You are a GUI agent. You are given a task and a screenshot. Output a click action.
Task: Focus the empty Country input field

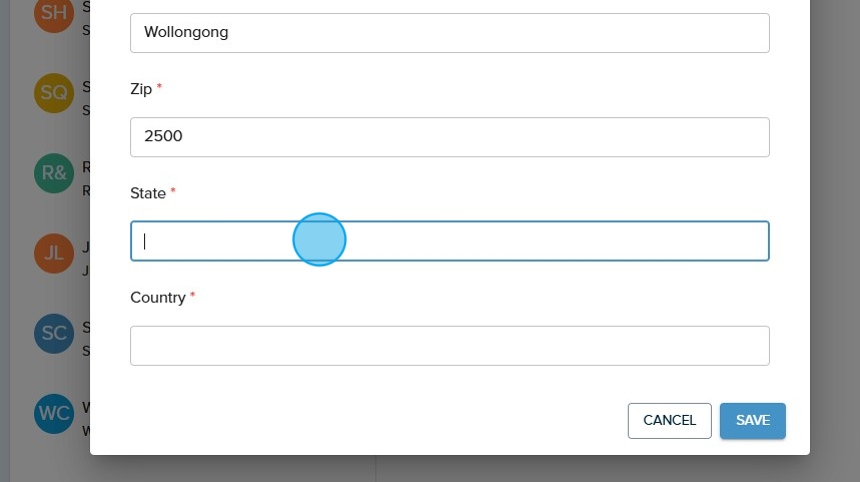pyautogui.click(x=449, y=346)
